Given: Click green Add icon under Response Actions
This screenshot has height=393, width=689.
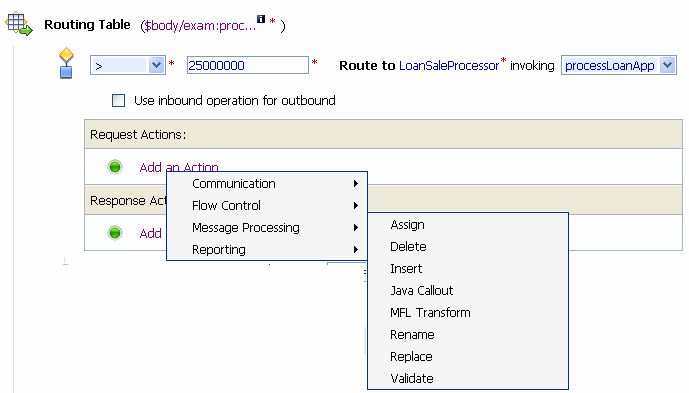Looking at the screenshot, I should point(115,233).
